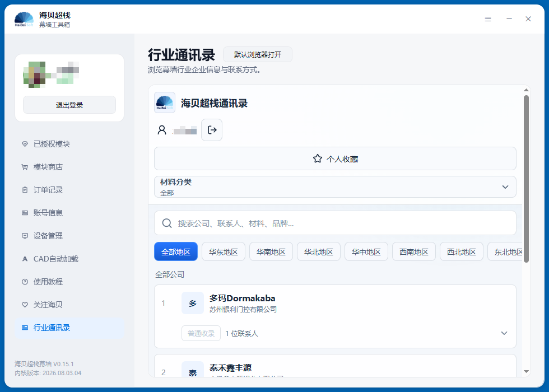
Task: Open 订单记录 in the sidebar
Action: coord(69,190)
